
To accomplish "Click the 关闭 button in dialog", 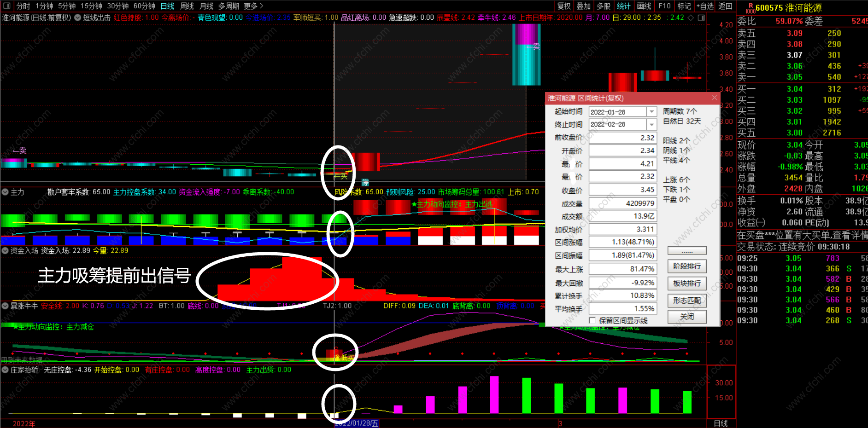I will click(687, 317).
